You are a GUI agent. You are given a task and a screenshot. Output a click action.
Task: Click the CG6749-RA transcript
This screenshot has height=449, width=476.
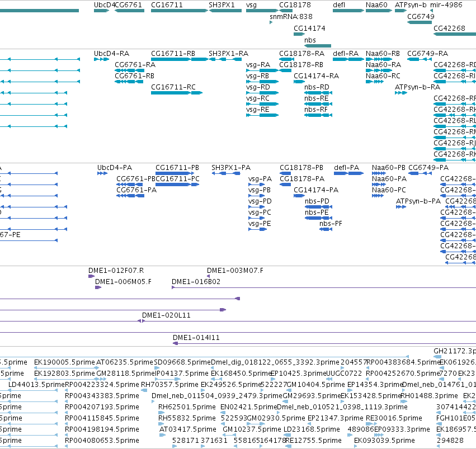pos(420,59)
